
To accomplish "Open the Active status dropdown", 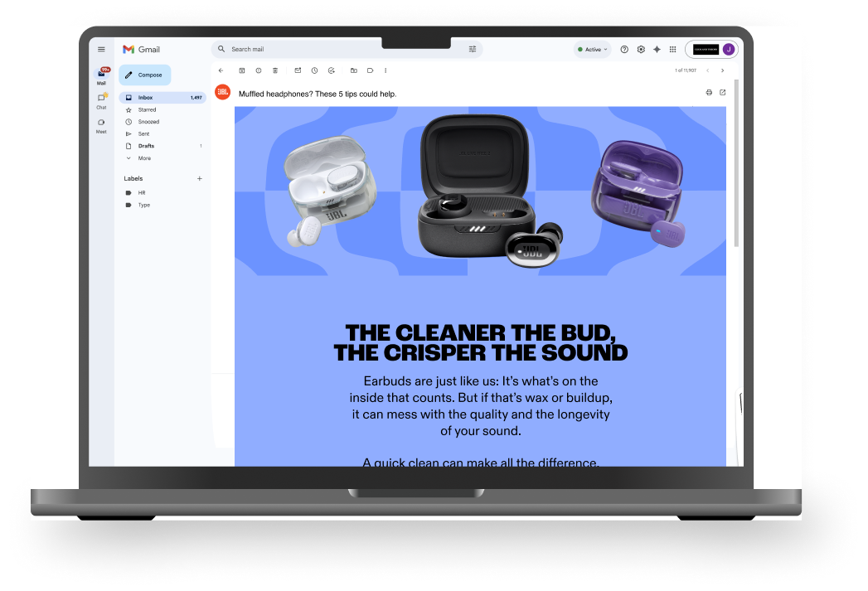I will (x=592, y=49).
